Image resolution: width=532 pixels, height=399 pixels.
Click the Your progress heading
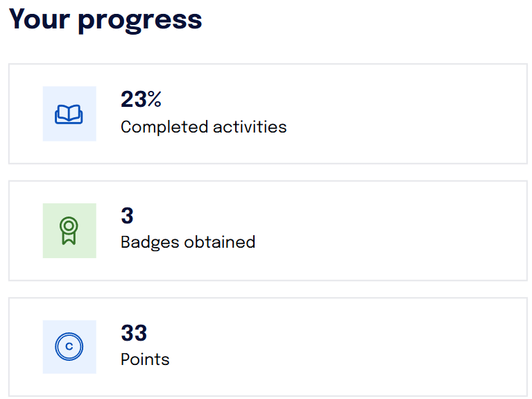pos(105,20)
